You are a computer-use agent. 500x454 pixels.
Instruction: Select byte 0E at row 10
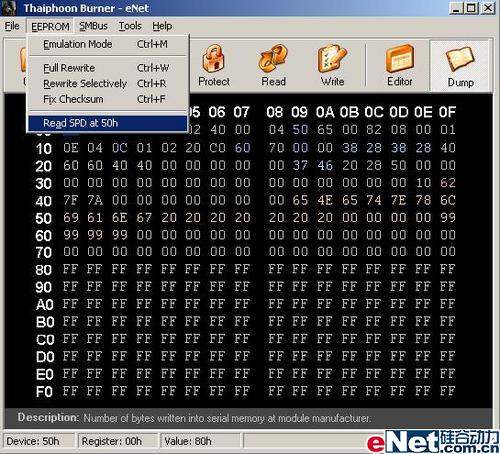pos(71,148)
